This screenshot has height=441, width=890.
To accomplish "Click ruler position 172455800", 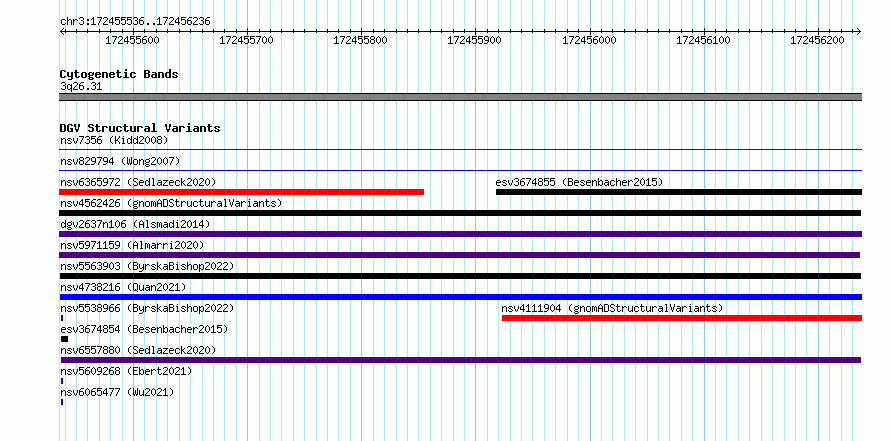I will pos(361,40).
